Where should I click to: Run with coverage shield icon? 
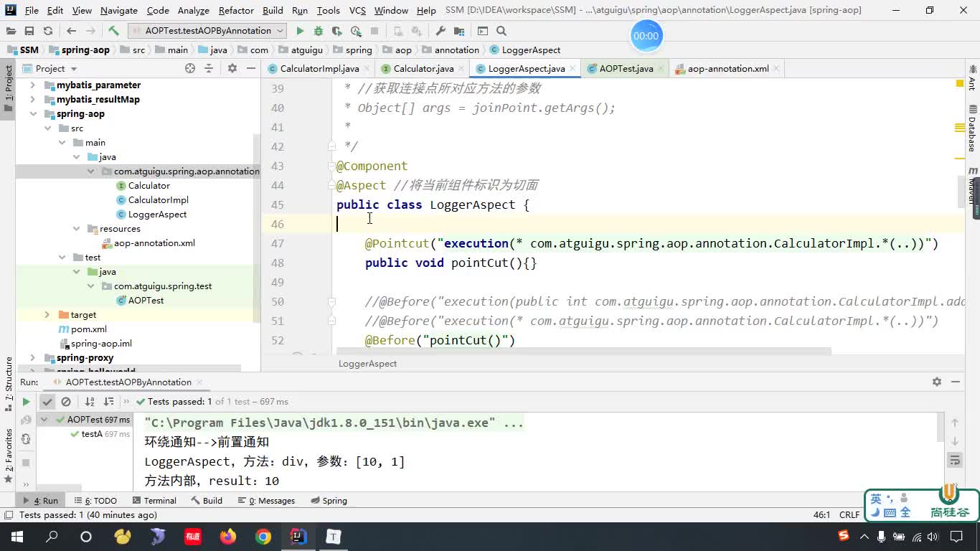coord(337,31)
